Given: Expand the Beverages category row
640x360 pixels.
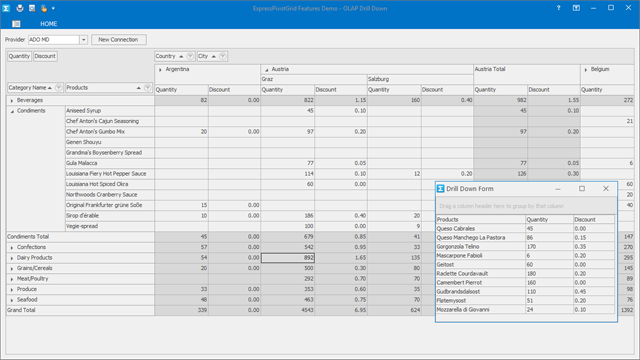Looking at the screenshot, I should (12, 100).
